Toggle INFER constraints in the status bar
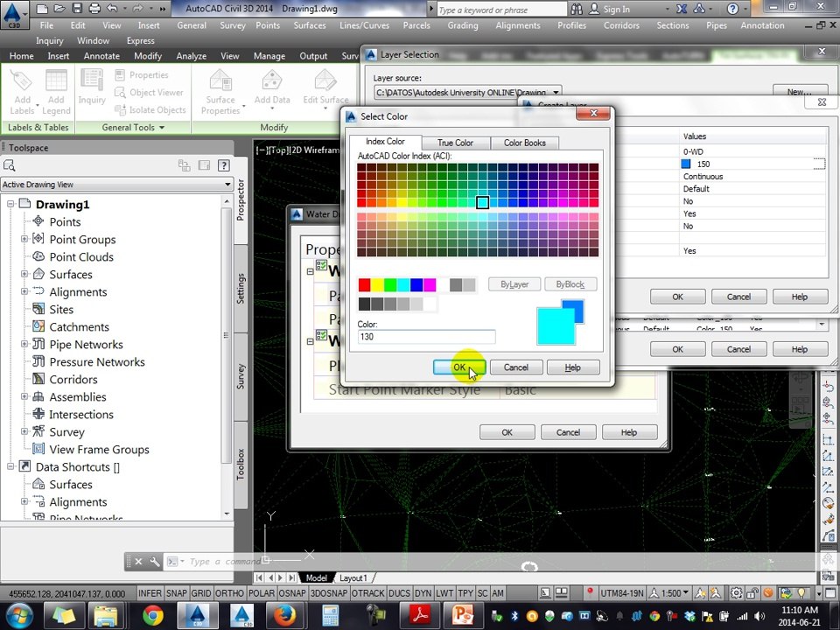 click(150, 593)
